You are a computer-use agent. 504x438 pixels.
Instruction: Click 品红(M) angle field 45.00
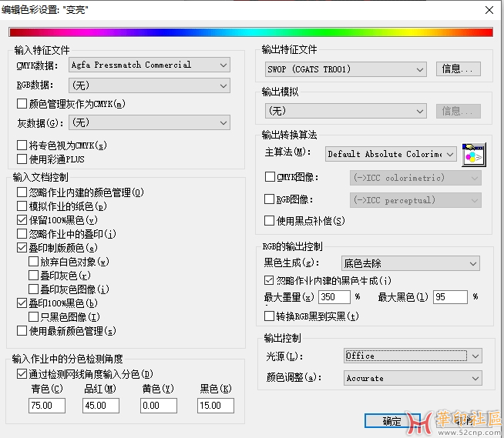click(101, 406)
